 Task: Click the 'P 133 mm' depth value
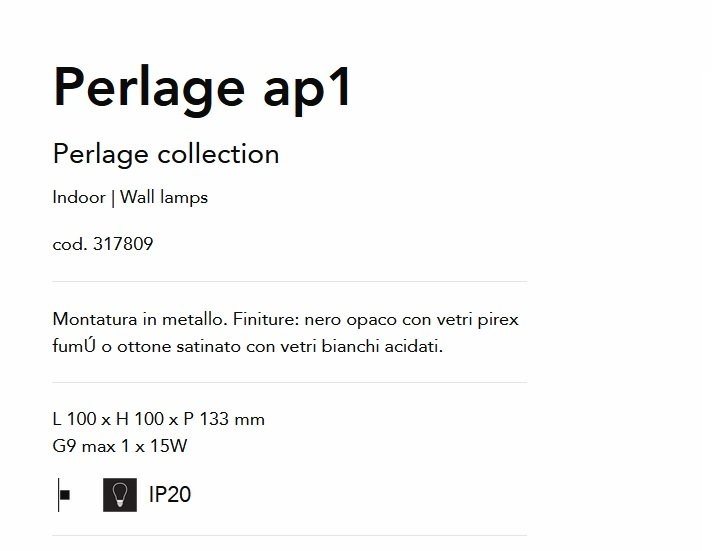point(224,419)
